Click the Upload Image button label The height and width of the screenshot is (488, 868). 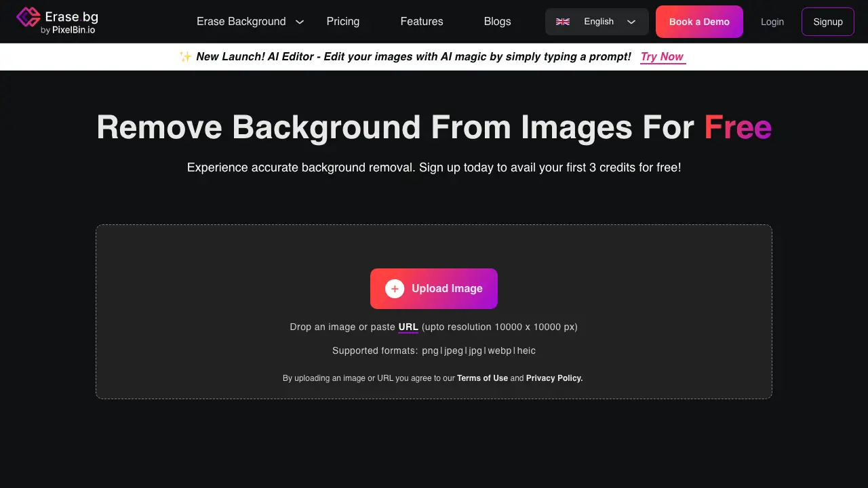point(447,289)
